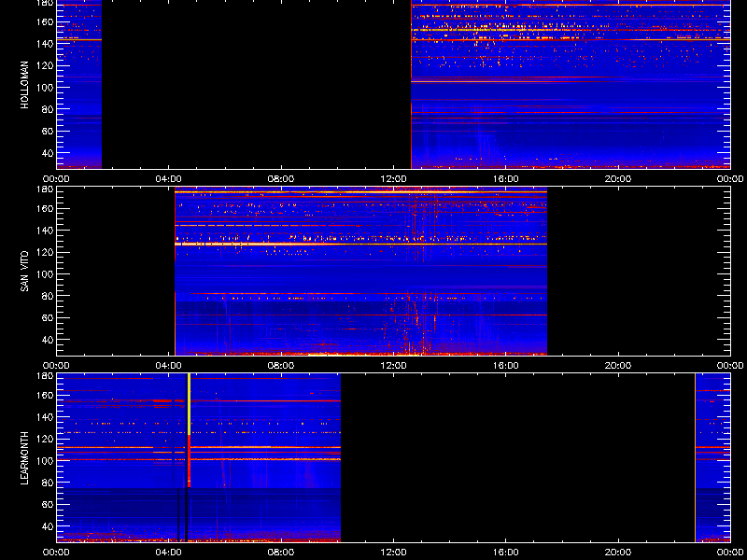Click the 120 frequency tick on Holloman axis
The width and height of the screenshot is (747, 560).
tap(45, 65)
